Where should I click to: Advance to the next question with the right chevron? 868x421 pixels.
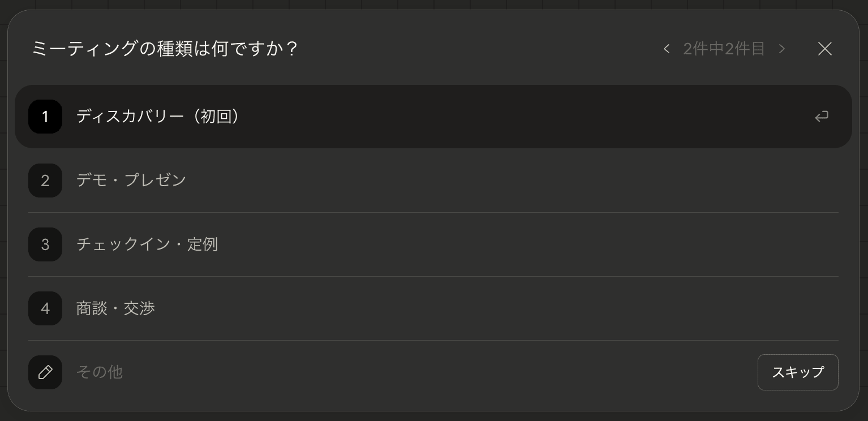782,49
